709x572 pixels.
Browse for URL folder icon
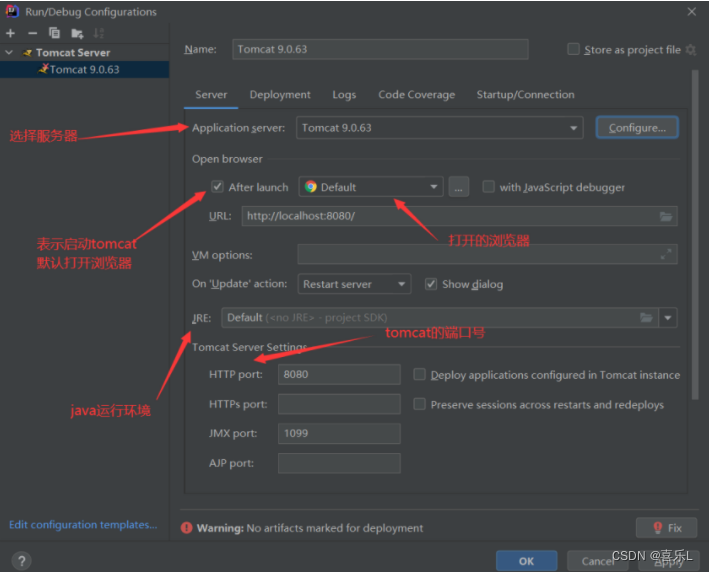tap(666, 217)
